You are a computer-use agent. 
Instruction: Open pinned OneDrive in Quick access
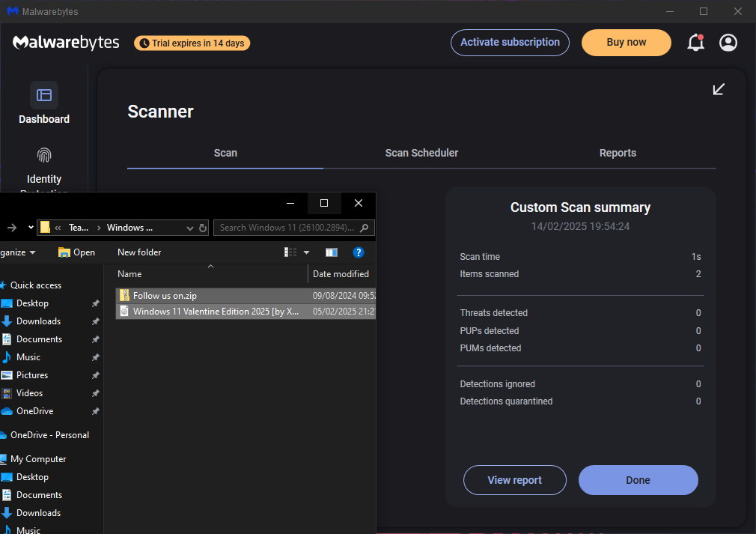pyautogui.click(x=34, y=411)
